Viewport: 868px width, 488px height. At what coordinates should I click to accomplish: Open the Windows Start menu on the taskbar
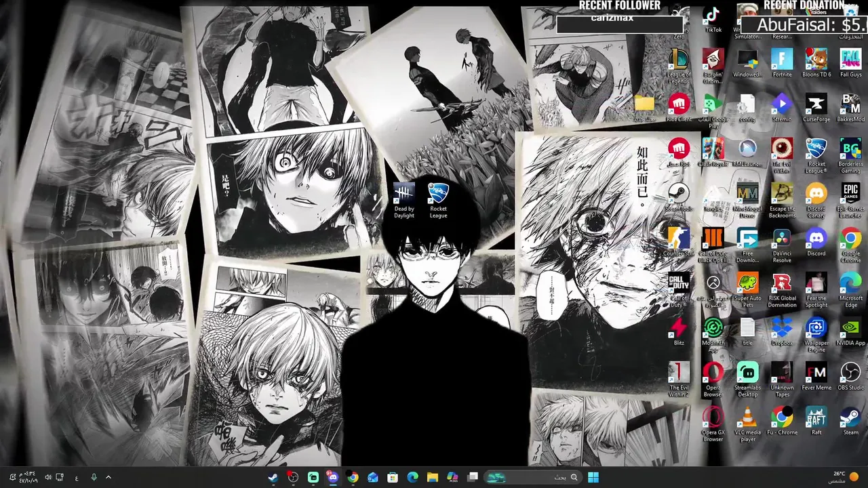tap(593, 477)
